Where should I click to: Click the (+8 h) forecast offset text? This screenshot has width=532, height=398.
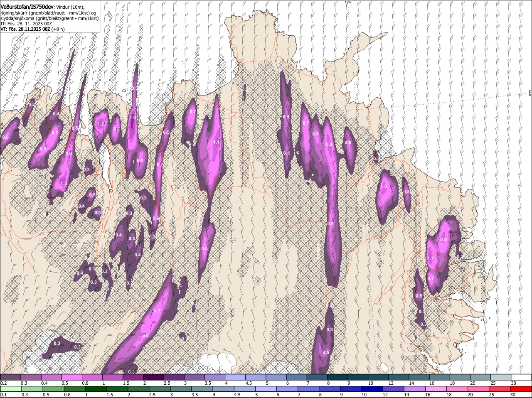58,29
